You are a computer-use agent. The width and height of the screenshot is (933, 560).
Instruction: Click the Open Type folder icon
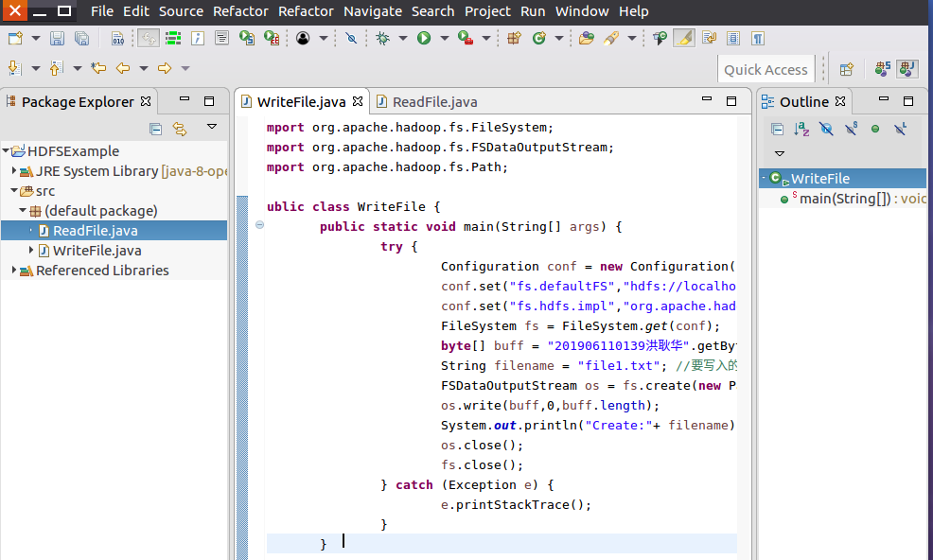click(x=587, y=39)
